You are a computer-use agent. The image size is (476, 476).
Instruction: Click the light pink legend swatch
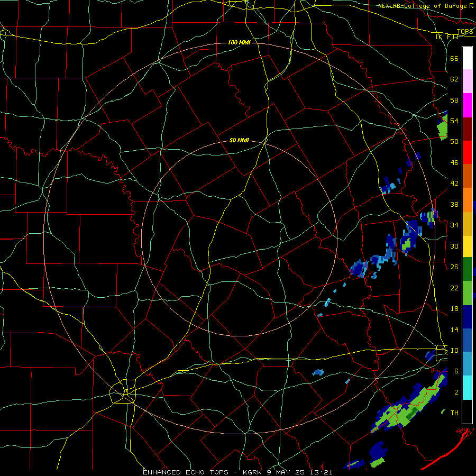[x=467, y=81]
